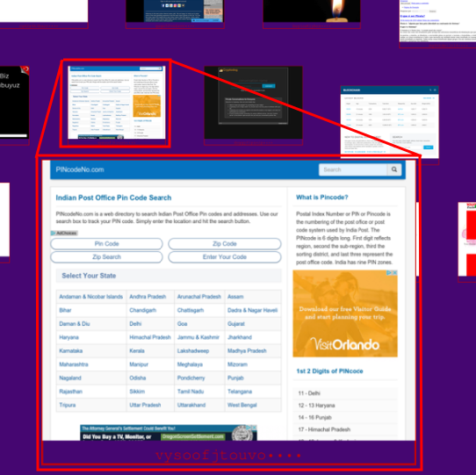Click the Zip Search pill button
Screen dimensions: 476x475
pos(106,256)
